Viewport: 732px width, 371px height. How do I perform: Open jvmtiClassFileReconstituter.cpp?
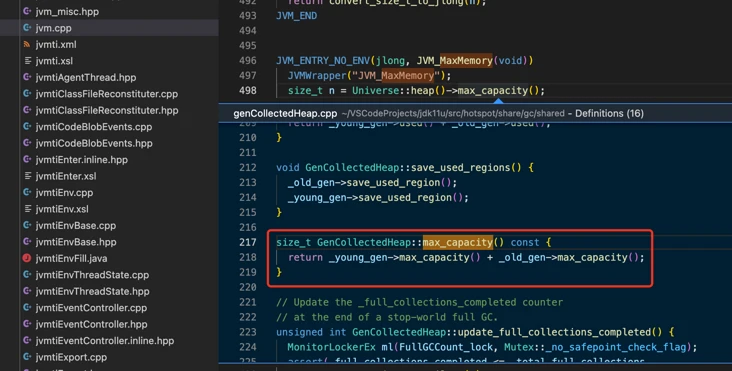point(106,94)
